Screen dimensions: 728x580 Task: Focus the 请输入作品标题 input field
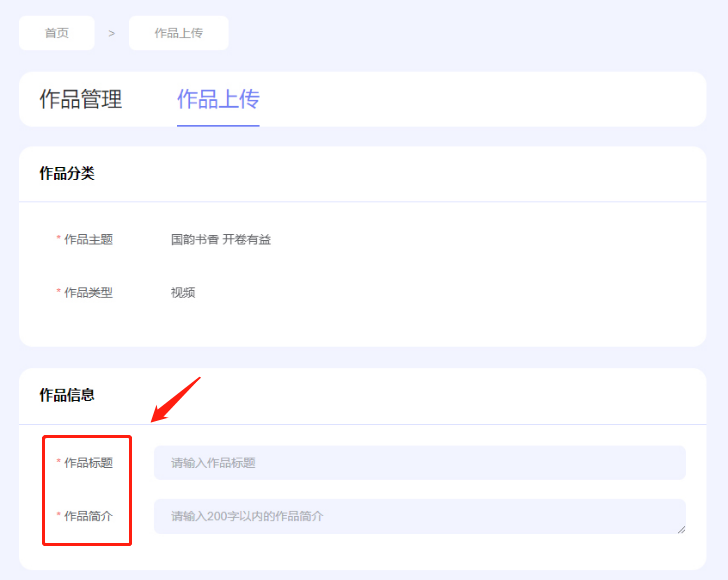tap(419, 463)
